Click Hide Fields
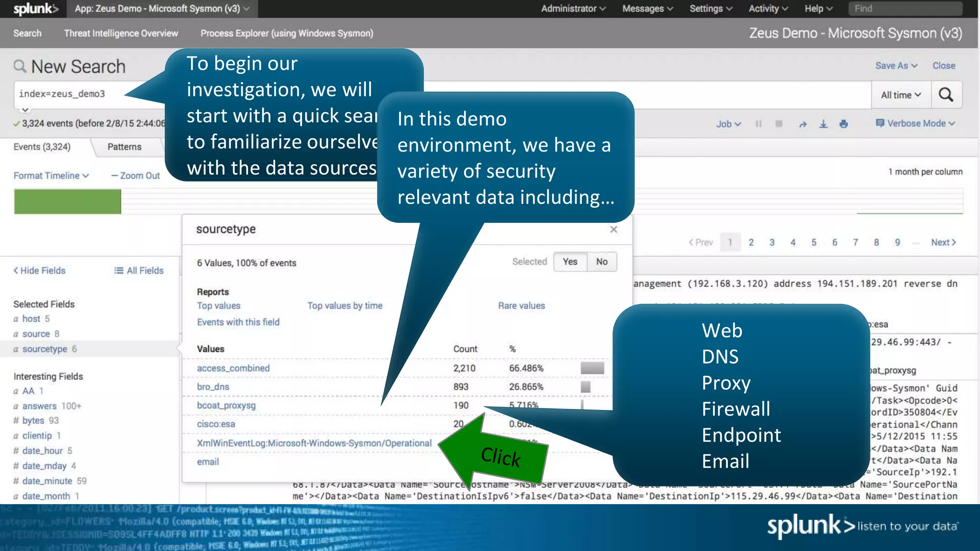The height and width of the screenshot is (551, 980). tap(39, 271)
